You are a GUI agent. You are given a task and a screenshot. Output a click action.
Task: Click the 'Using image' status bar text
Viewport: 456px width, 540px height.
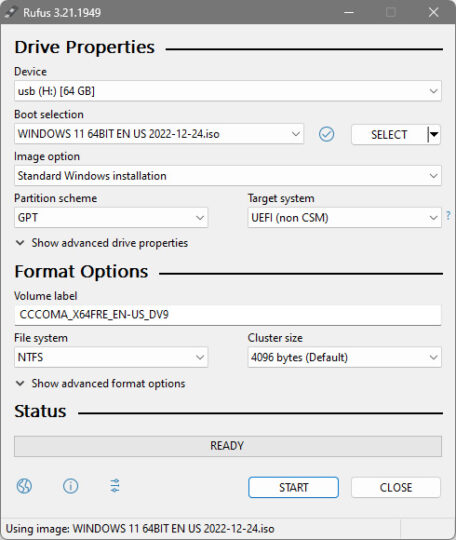(140, 529)
